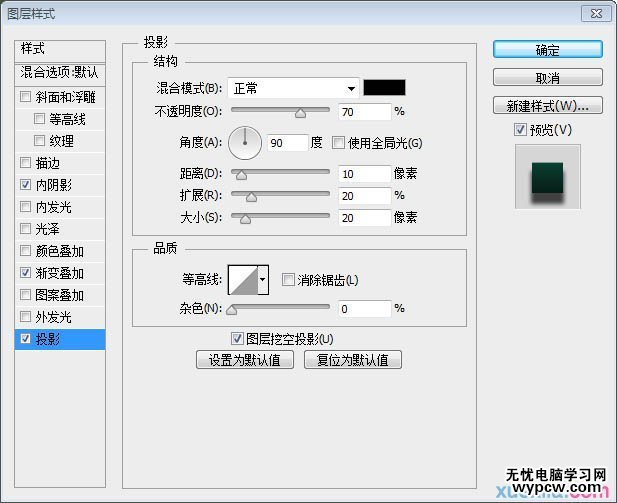Enable the 纹理 checkbox
The height and width of the screenshot is (503, 617).
pyautogui.click(x=39, y=141)
